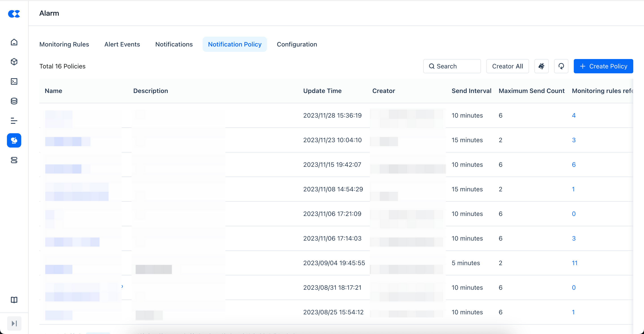Switch to Alert Events tab
The image size is (644, 334).
(122, 44)
